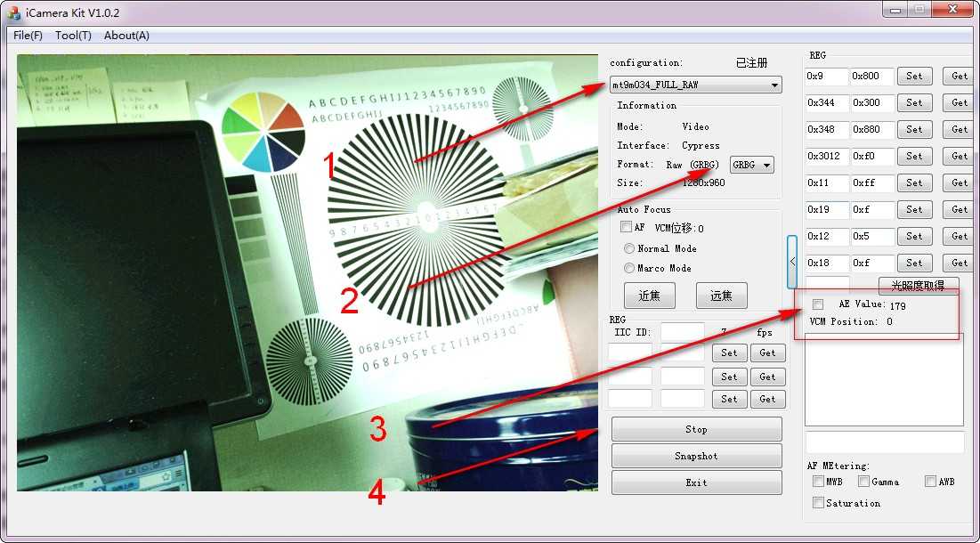Viewport: 980px width, 543px height.
Task: Click the camera preview image
Action: [x=307, y=272]
